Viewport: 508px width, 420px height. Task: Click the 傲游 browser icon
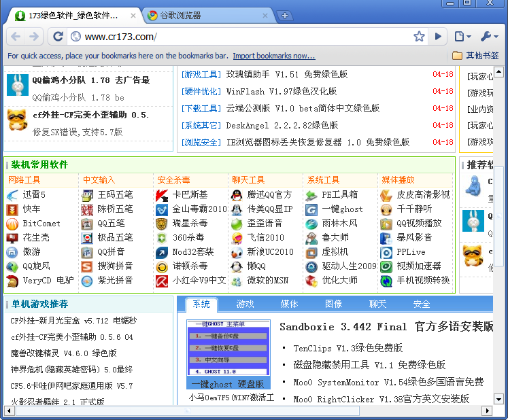point(12,252)
